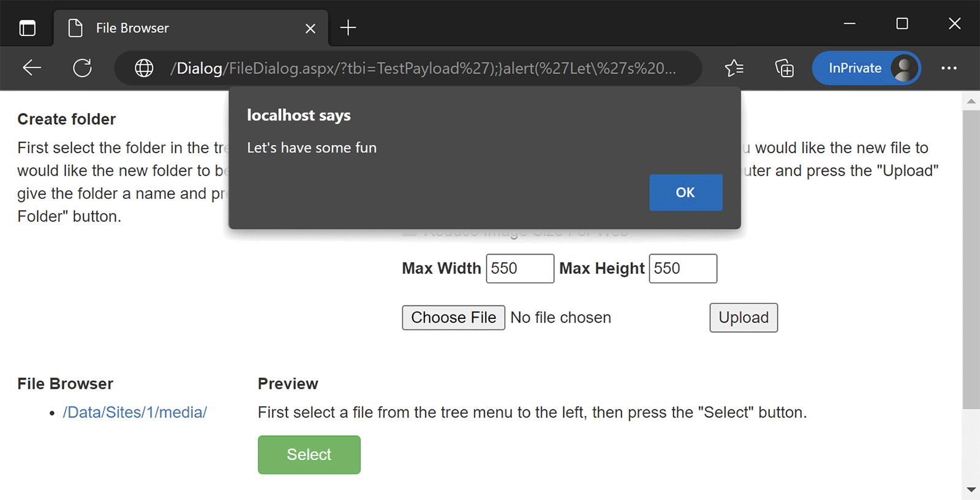Open the browser settings ellipsis menu

pos(949,68)
